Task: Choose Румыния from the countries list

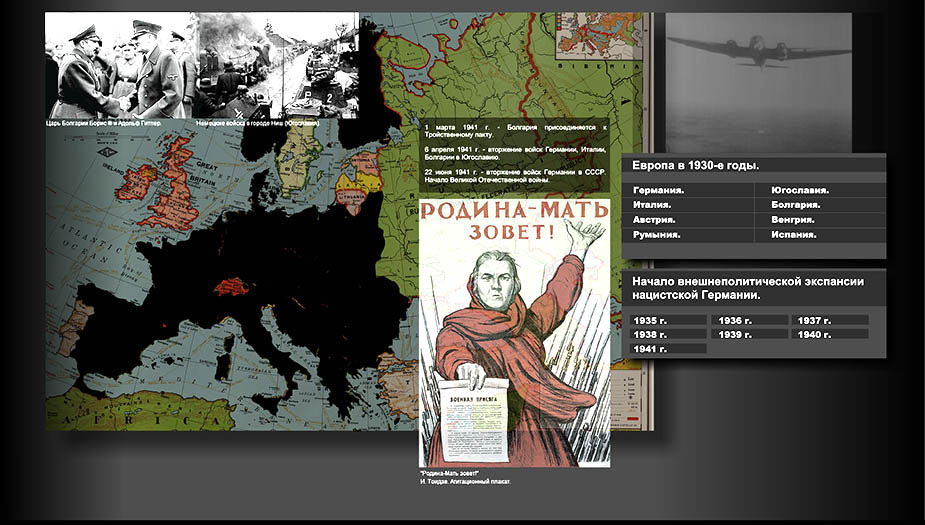Action: (657, 235)
